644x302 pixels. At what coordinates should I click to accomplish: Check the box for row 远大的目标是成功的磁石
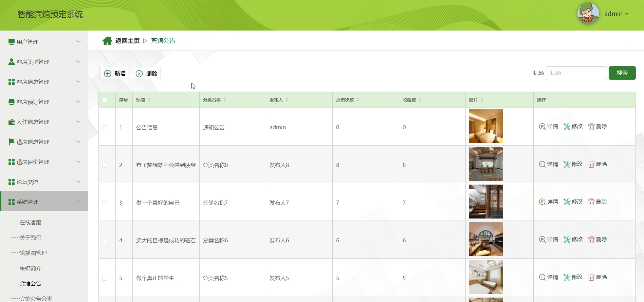[x=105, y=241]
